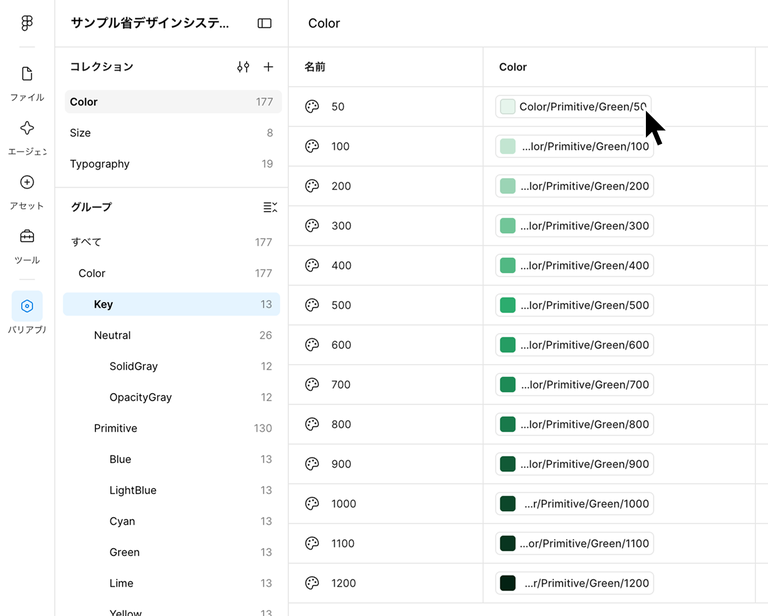This screenshot has width=768, height=616.
Task: Select the Neutral group
Action: 171,335
